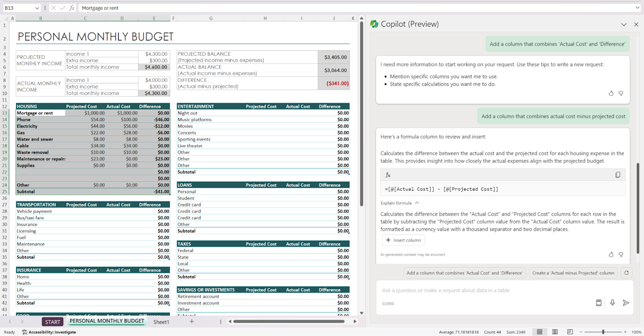Start voice input with the microphone icon
Screen dimensions: 644x336
(x=612, y=303)
